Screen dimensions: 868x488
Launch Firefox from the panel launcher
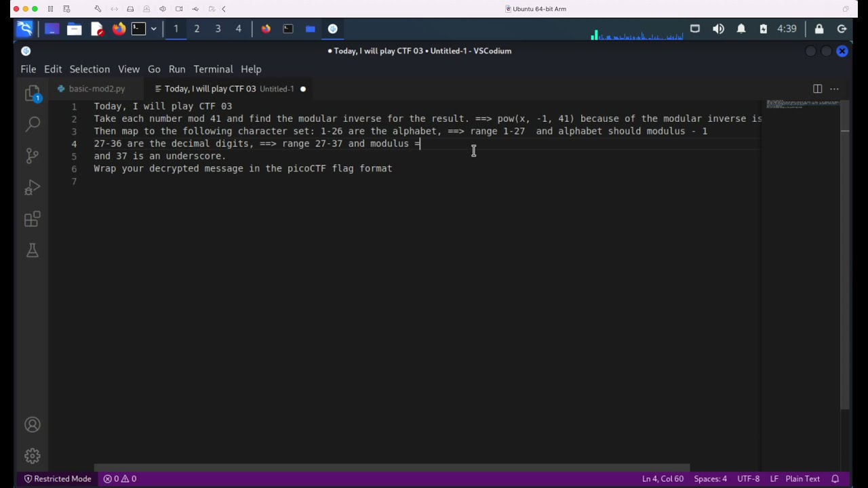[x=119, y=28]
